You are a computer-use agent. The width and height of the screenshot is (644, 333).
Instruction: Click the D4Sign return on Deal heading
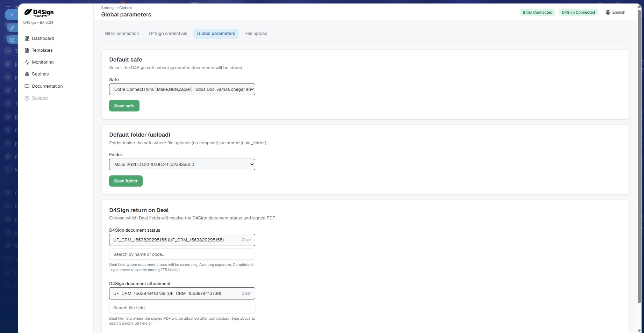[139, 210]
